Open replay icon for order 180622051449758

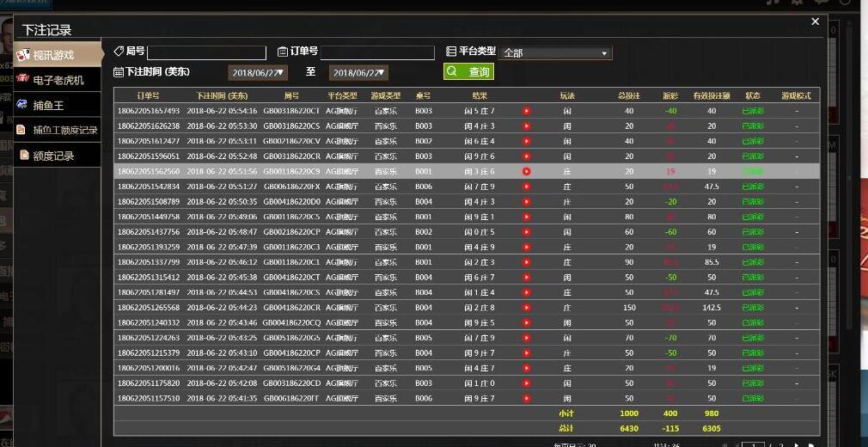pyautogui.click(x=527, y=217)
